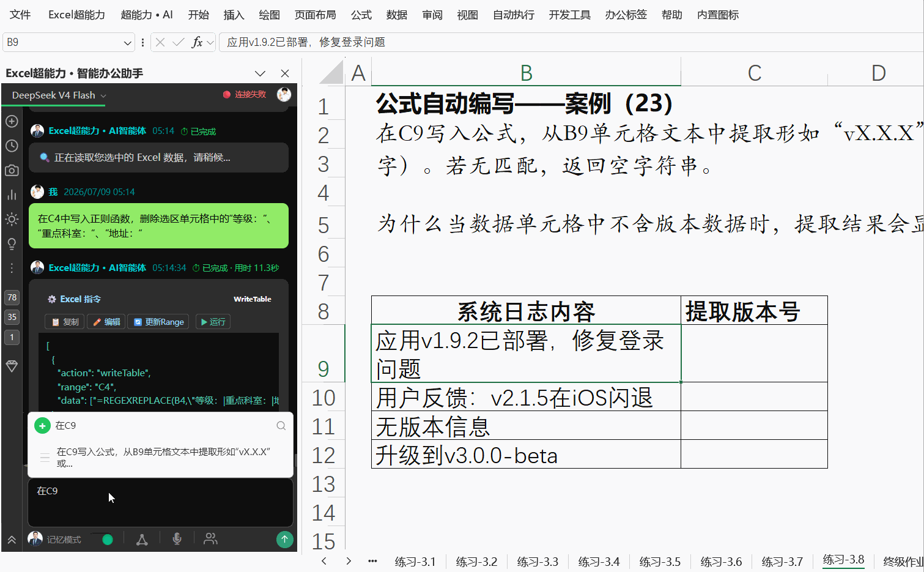Switch to the 公式 ribbon tab
Image resolution: width=924 pixels, height=572 pixels.
361,15
